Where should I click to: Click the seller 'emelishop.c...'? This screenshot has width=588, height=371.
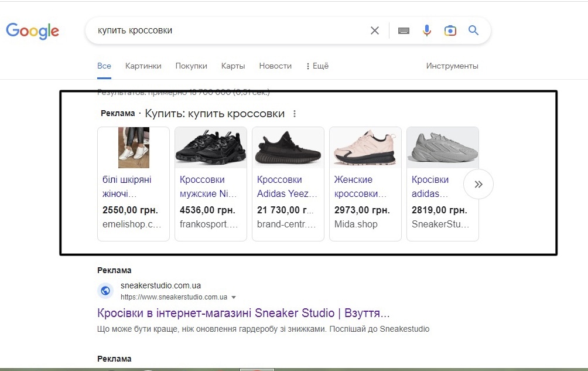(x=132, y=224)
